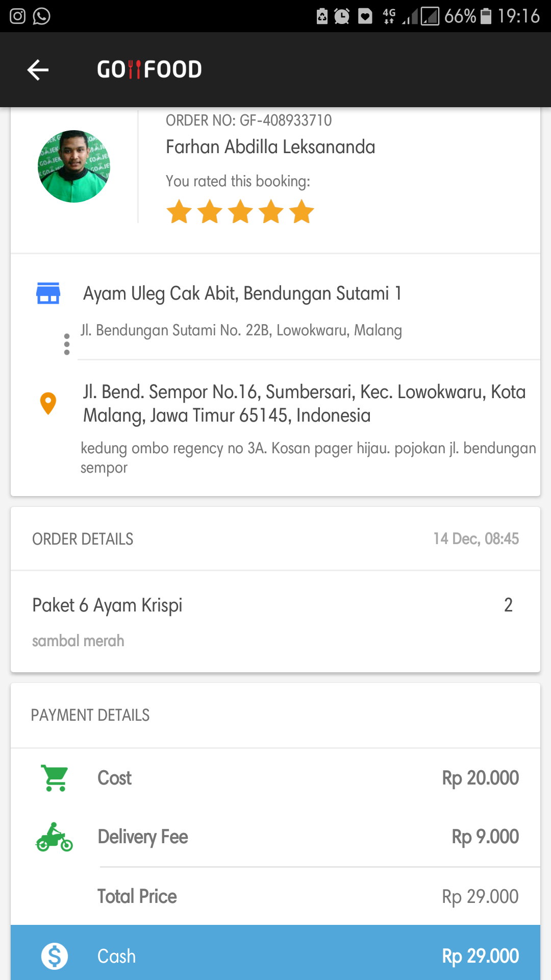Viewport: 551px width, 980px height.
Task: Tap the blue restaurant store icon
Action: (48, 293)
